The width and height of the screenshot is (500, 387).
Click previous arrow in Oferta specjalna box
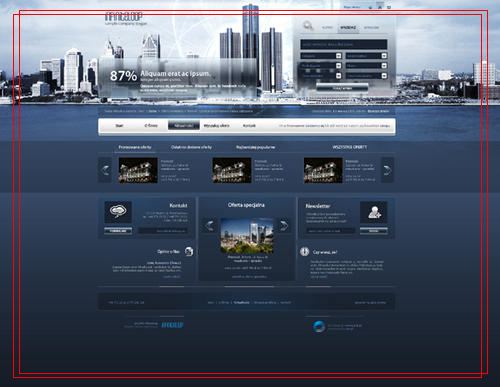[x=209, y=226]
